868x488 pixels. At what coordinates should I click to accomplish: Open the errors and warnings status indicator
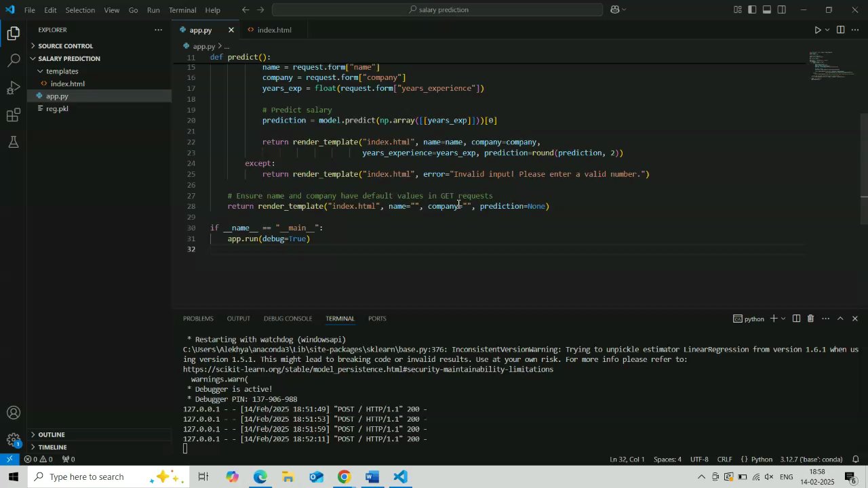pos(38,460)
